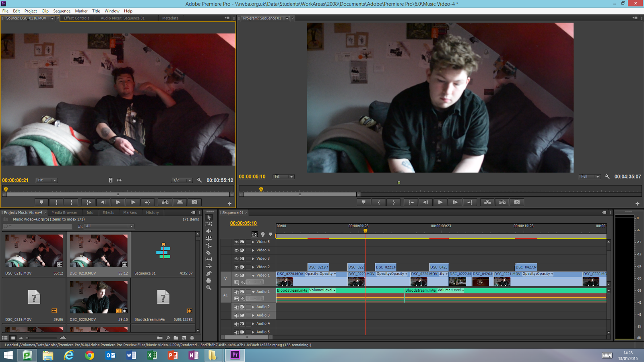Open the Marker menu
Image resolution: width=644 pixels, height=362 pixels.
click(81, 11)
